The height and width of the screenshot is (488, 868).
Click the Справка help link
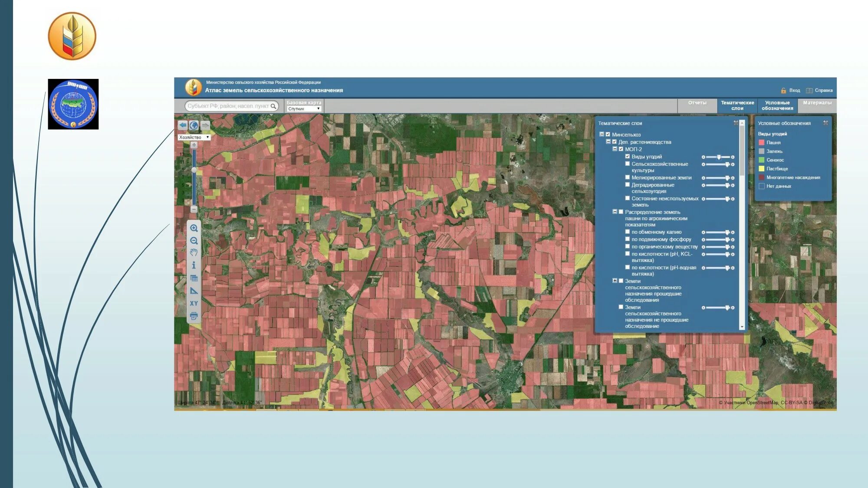point(823,90)
